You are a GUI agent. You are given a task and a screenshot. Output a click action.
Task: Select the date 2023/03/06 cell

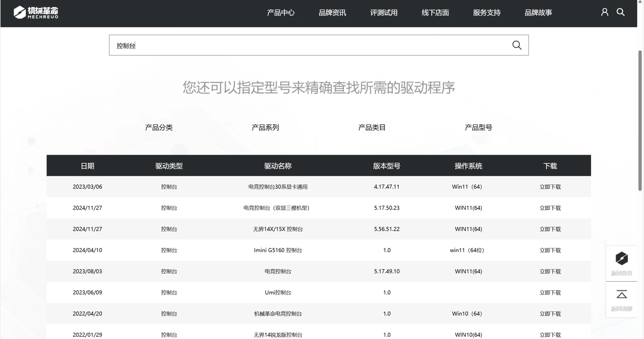87,187
